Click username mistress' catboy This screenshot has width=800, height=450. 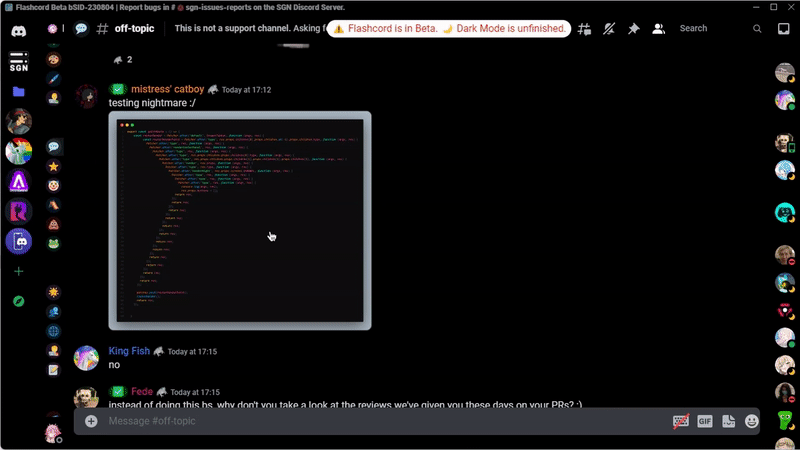(x=167, y=89)
